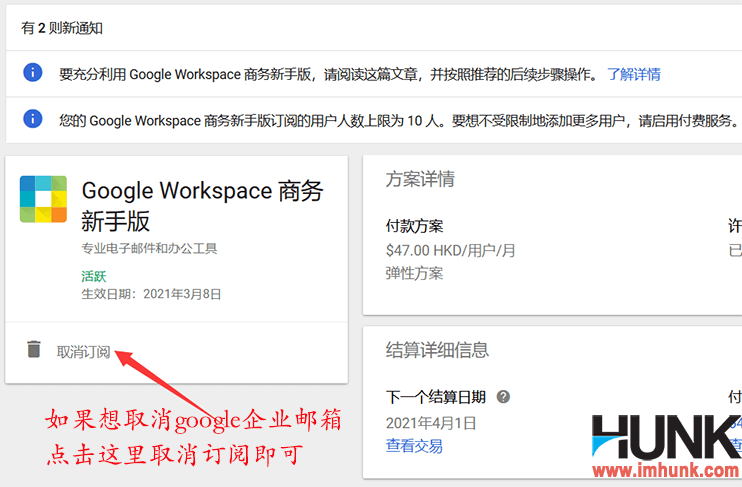Click the 要充分利用 Google Workspace notification text
Screen dimensions: 742x487
(330, 74)
